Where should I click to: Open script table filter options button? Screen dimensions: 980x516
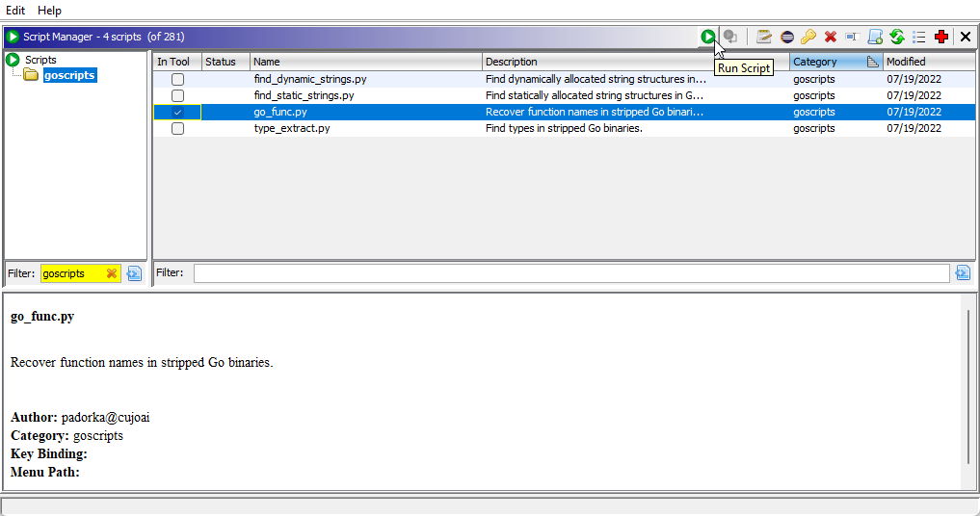963,273
